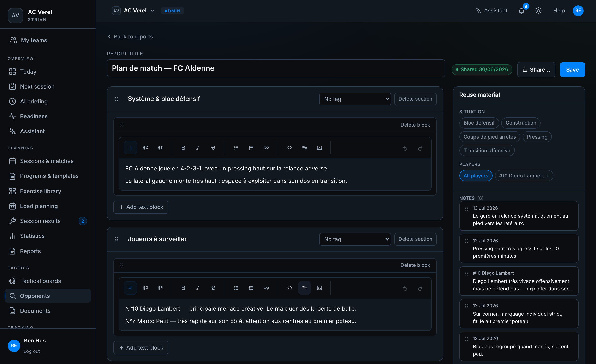Expand the AC Verel team switcher chevron
Viewport: 596px width, 364px height.
[152, 11]
